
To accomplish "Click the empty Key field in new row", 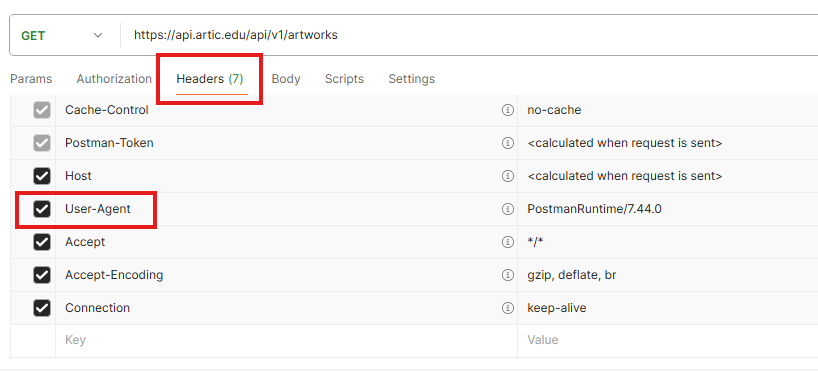I will point(286,340).
